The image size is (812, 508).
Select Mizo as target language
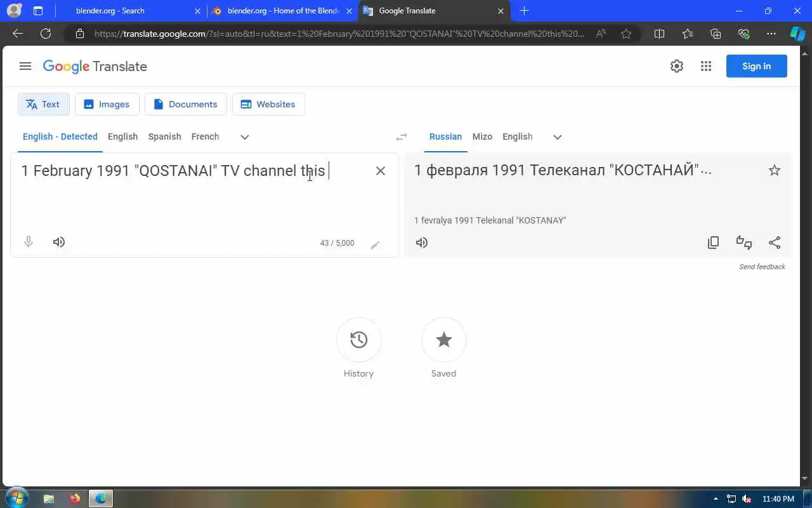click(x=482, y=137)
